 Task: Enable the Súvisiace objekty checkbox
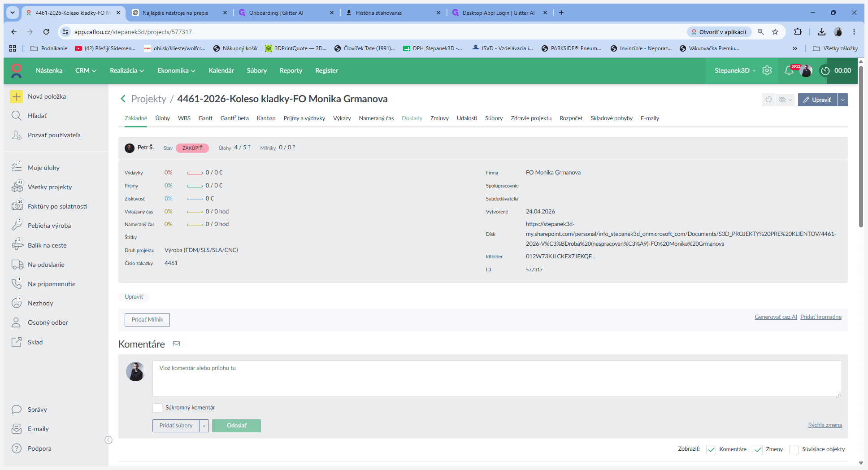[794, 449]
